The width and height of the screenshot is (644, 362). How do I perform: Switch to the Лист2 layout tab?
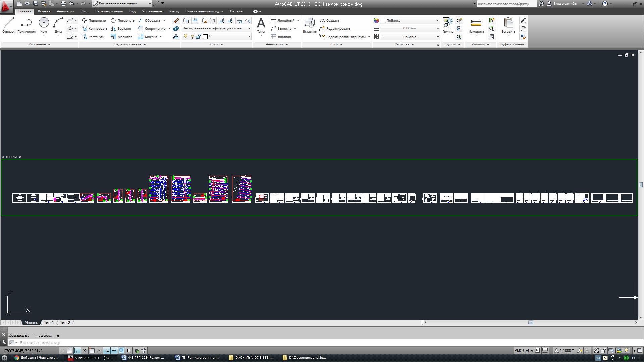point(65,323)
